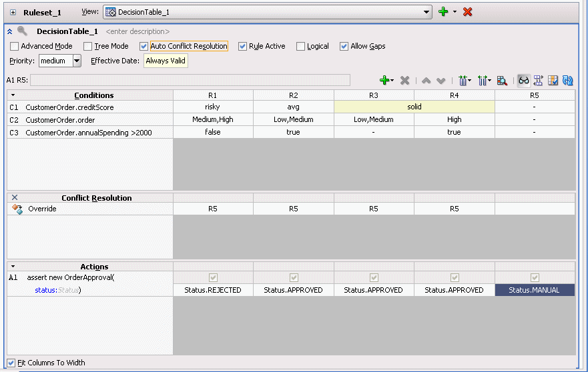Image resolution: width=588 pixels, height=372 pixels.
Task: Click the risky cell in R1
Action: [x=213, y=107]
